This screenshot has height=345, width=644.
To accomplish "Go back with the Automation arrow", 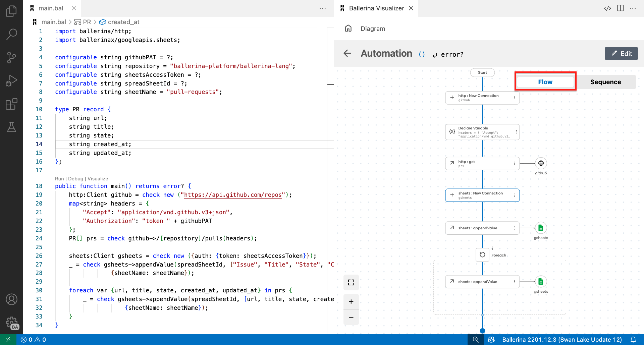I will coord(347,53).
